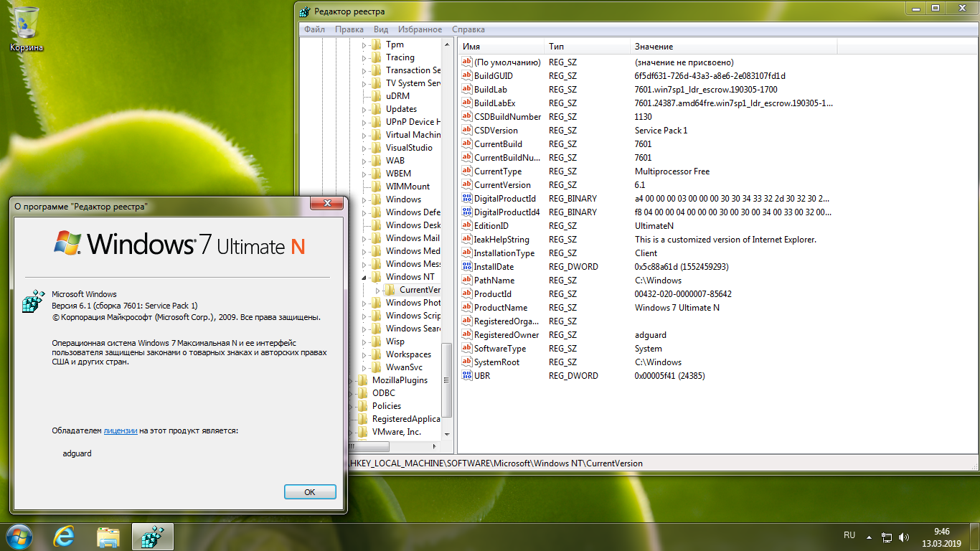The image size is (980, 551).
Task: Select the Workspaces tree item
Action: 409,354
